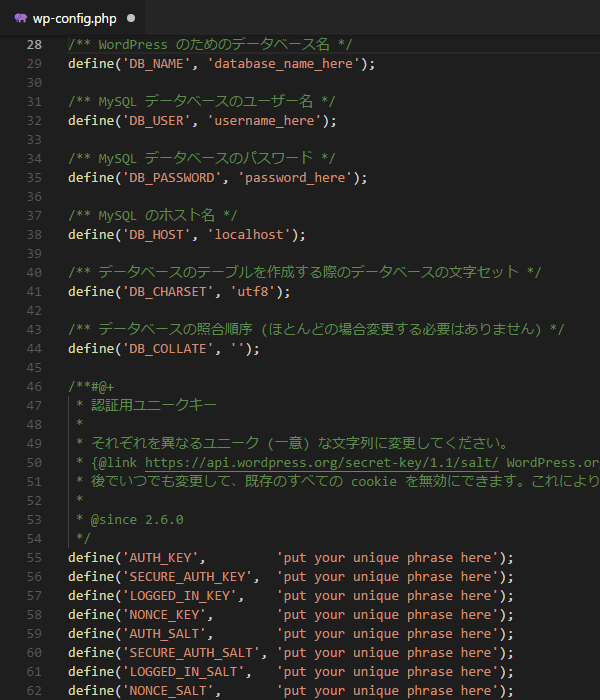
Task: Click 'username_here' string on line 32
Action: tap(264, 121)
